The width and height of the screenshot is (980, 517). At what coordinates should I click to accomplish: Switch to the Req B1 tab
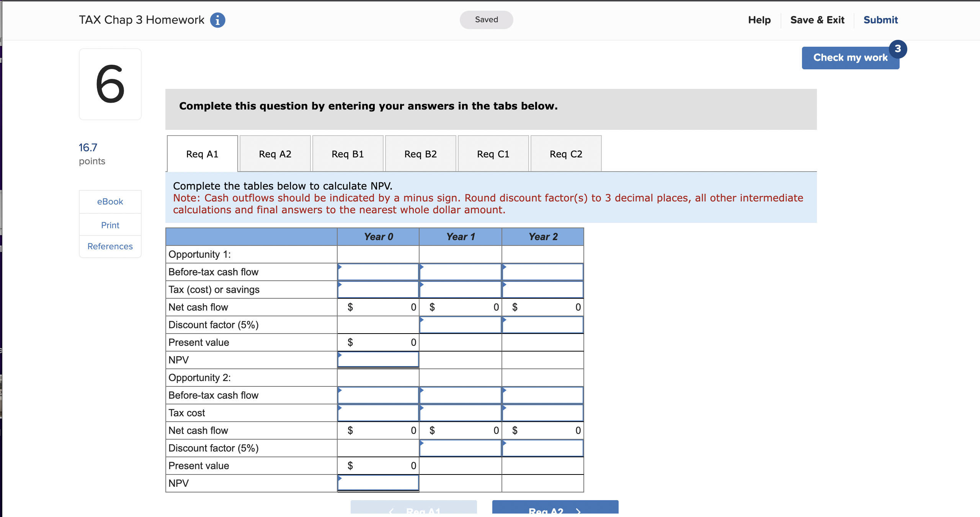348,154
